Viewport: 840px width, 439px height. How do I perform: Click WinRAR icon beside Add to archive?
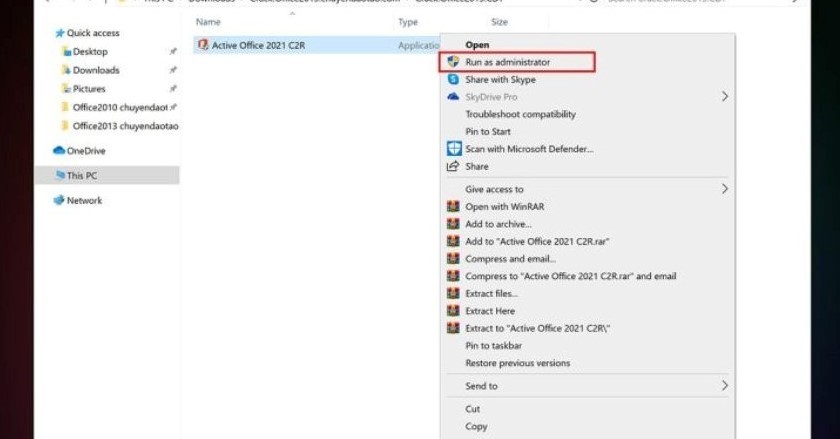pos(453,224)
